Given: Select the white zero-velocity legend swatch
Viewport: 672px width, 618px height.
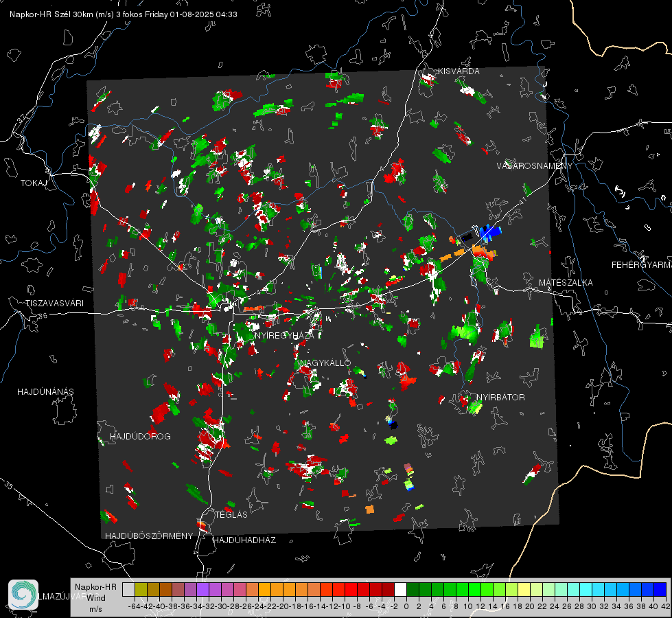Looking at the screenshot, I should click(x=400, y=589).
